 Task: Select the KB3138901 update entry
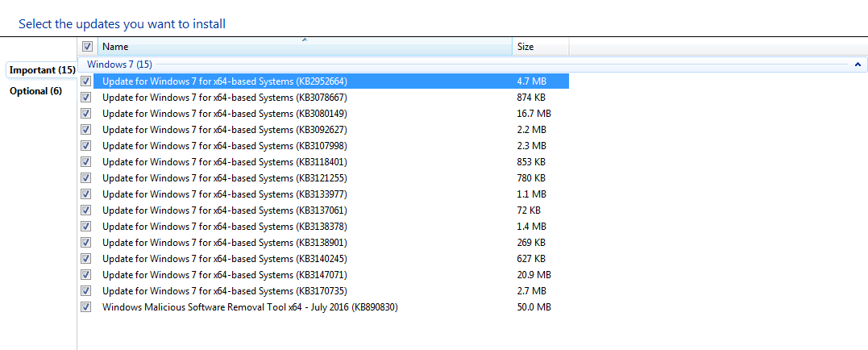(225, 243)
